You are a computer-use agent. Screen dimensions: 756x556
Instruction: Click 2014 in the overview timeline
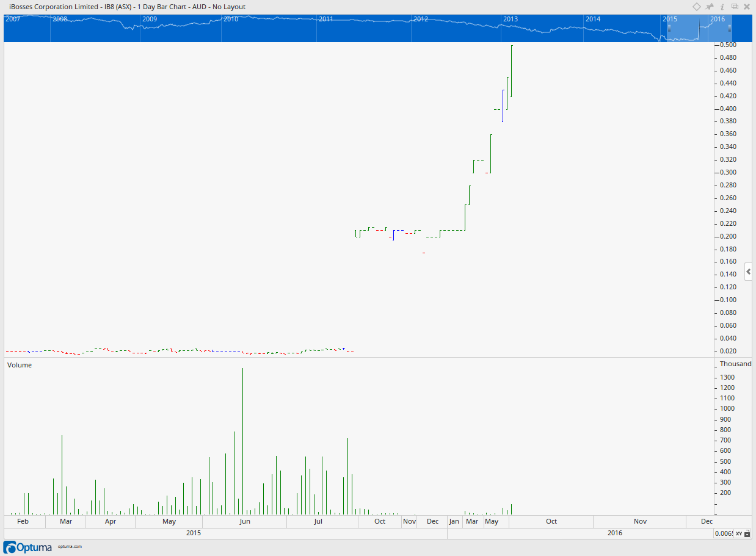point(593,19)
